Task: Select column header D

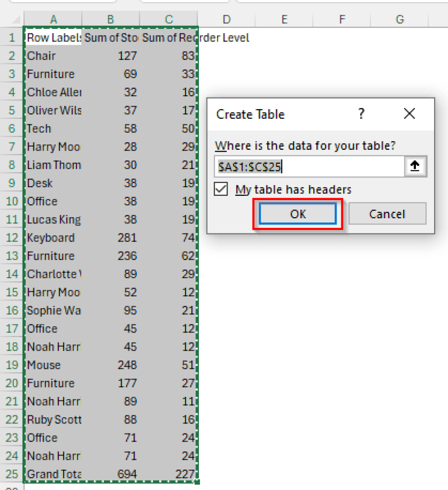Action: 226,19
